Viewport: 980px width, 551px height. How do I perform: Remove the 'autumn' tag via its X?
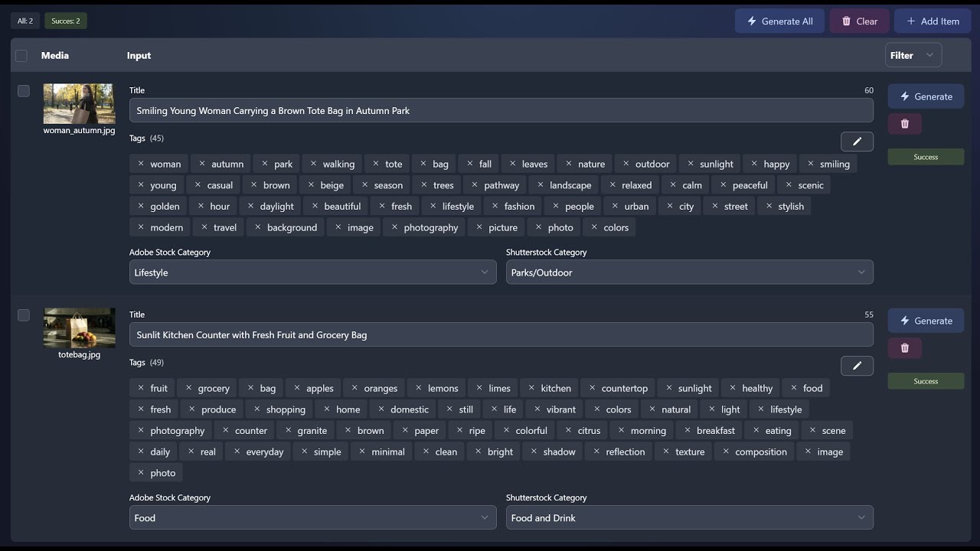202,164
